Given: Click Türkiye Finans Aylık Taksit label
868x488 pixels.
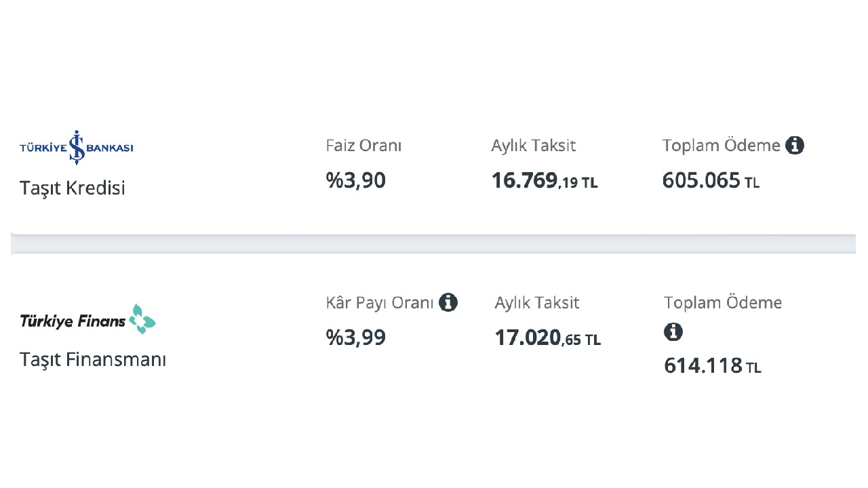Looking at the screenshot, I should pos(537,303).
